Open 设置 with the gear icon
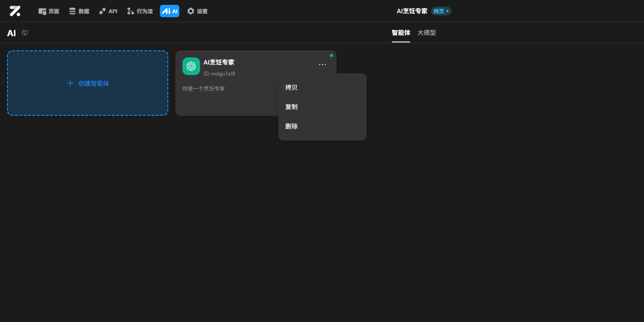Screen dimensions: 644x322 tap(197, 11)
